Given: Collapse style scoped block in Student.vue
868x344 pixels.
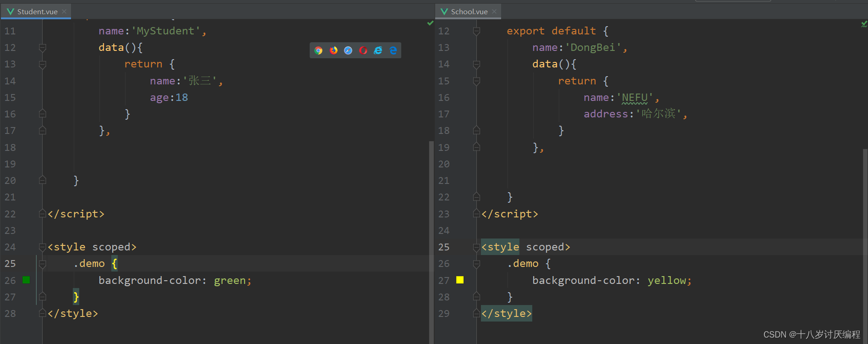Looking at the screenshot, I should coord(43,247).
